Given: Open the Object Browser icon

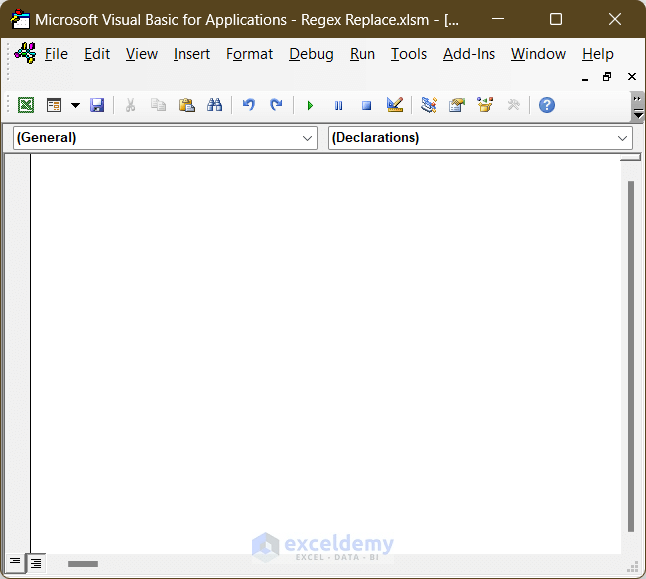Looking at the screenshot, I should coord(485,105).
